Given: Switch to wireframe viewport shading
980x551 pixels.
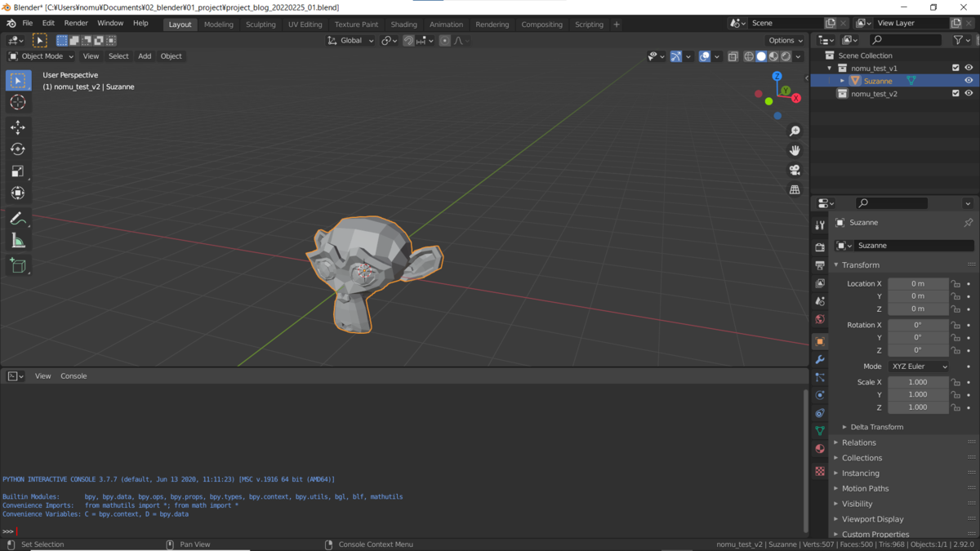Looking at the screenshot, I should [x=749, y=56].
